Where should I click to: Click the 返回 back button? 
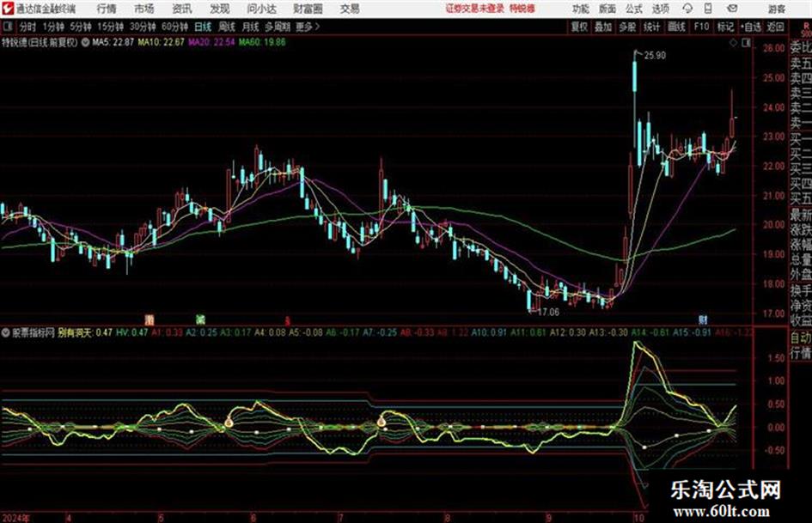[x=775, y=27]
